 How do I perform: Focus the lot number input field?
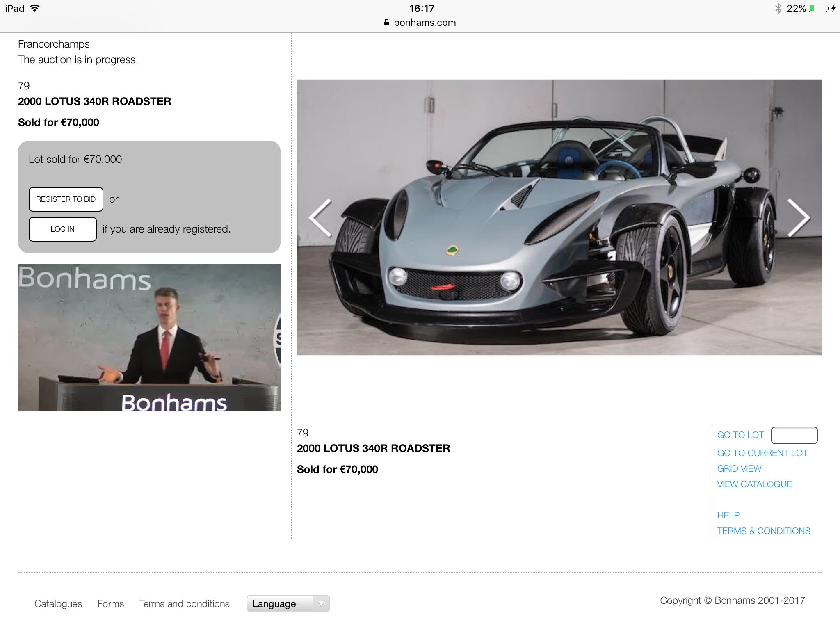click(794, 435)
